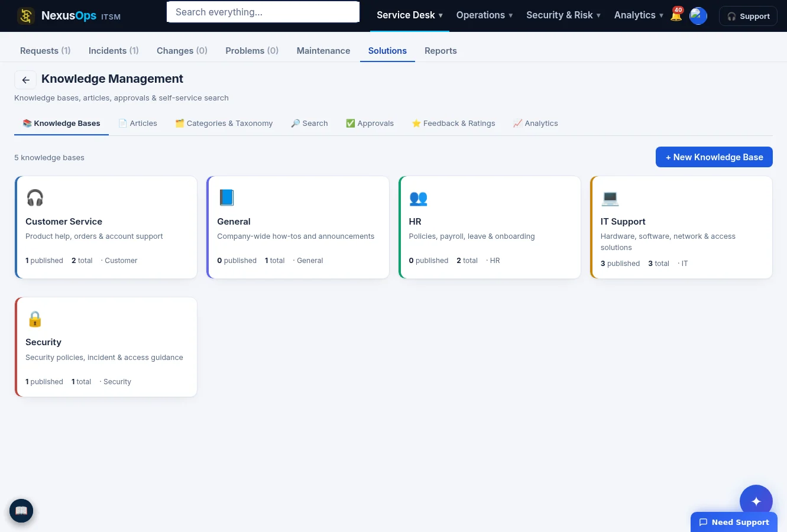
Task: Click New Knowledge Base button
Action: click(x=714, y=157)
